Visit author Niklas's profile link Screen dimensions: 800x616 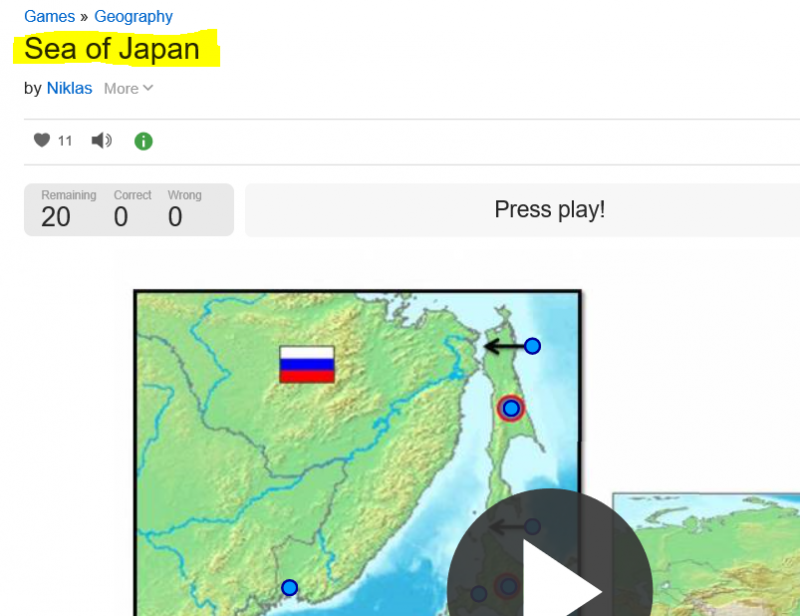point(69,88)
